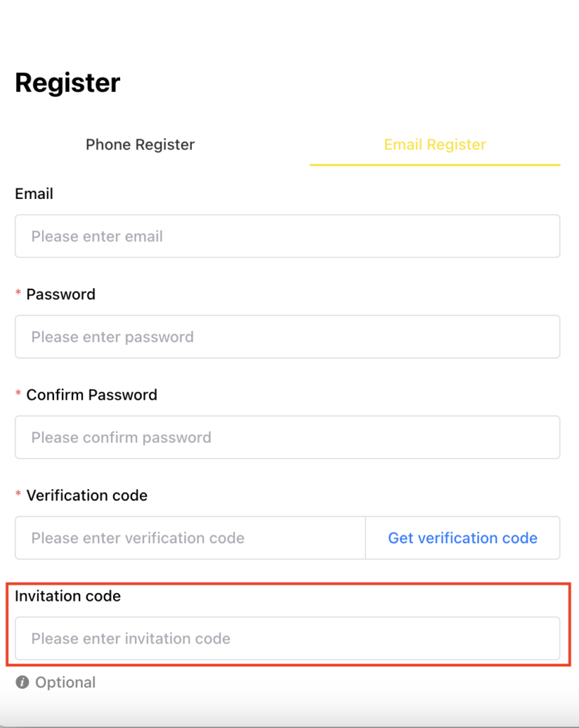
Task: Click the Password label text
Action: 60,294
